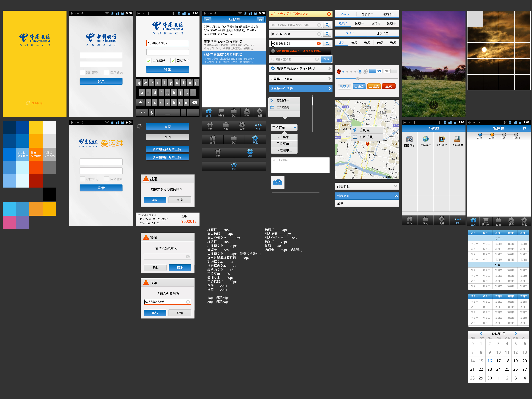Image resolution: width=532 pixels, height=399 pixels.
Task: Click the back arrow in the title bar
Action: (x=207, y=19)
